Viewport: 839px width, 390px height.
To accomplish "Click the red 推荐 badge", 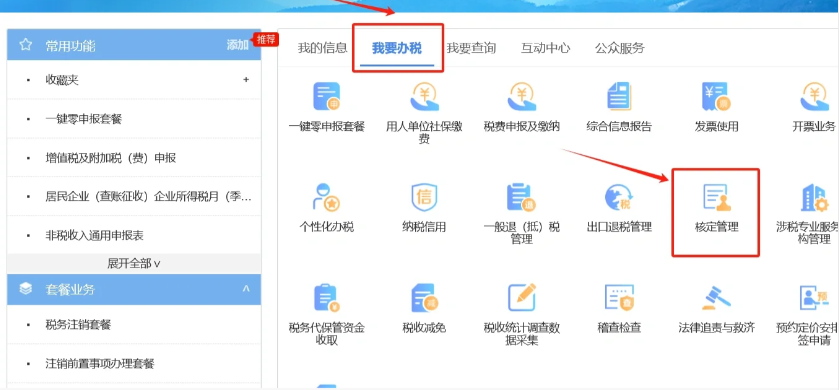I will [266, 39].
